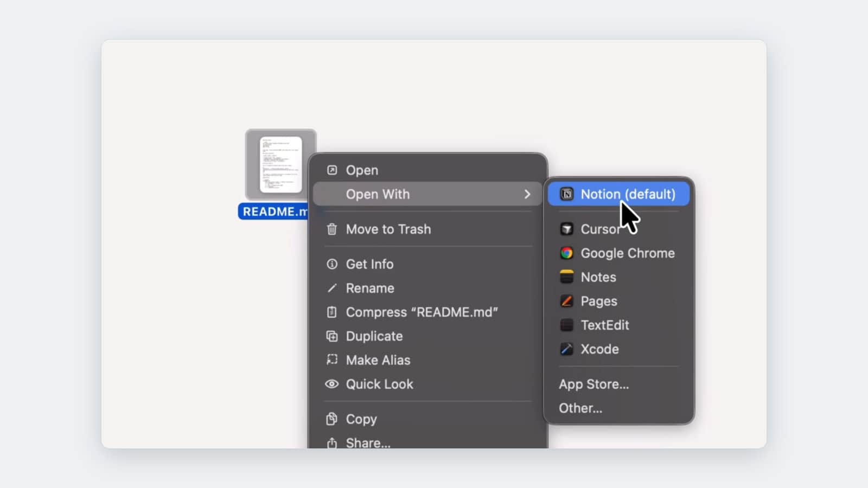Click the Get Info icon
This screenshot has width=868, height=488.
click(332, 264)
